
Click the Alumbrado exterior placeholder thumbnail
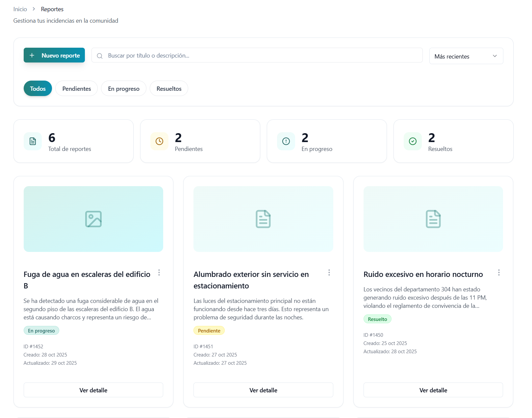point(263,219)
